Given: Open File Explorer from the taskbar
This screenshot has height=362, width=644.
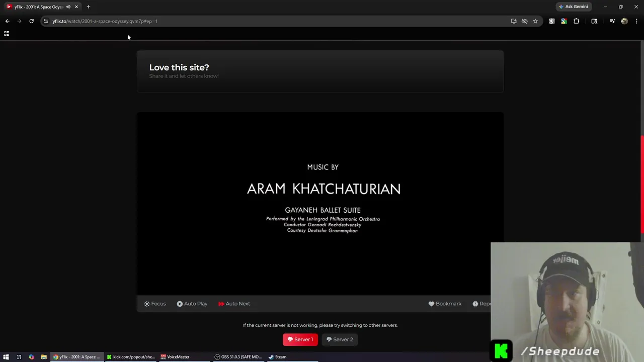Looking at the screenshot, I should pyautogui.click(x=44, y=357).
